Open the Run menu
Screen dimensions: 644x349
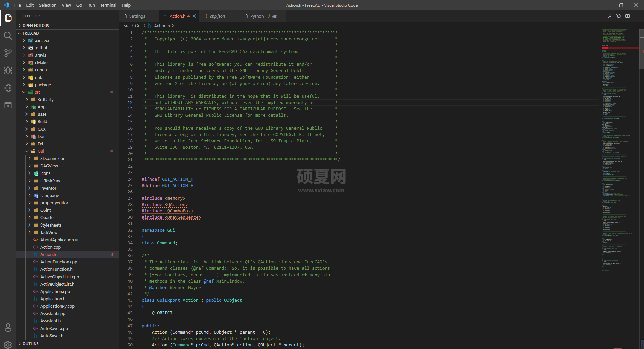pyautogui.click(x=91, y=5)
